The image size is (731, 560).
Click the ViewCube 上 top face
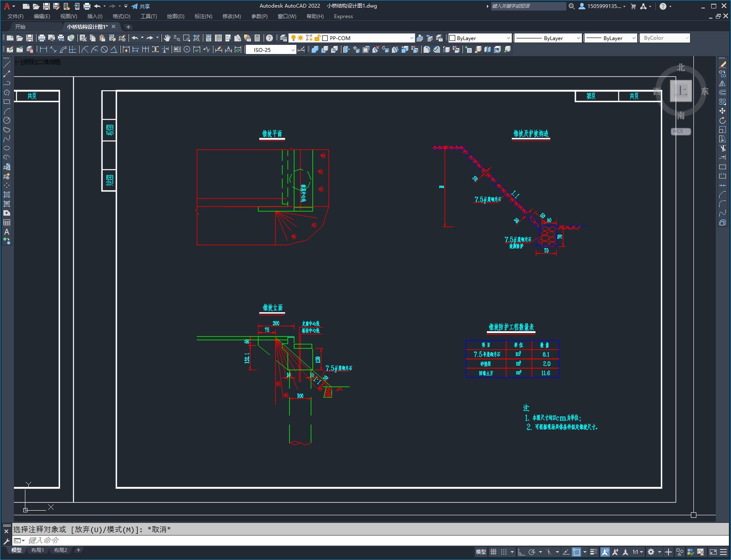[x=681, y=91]
